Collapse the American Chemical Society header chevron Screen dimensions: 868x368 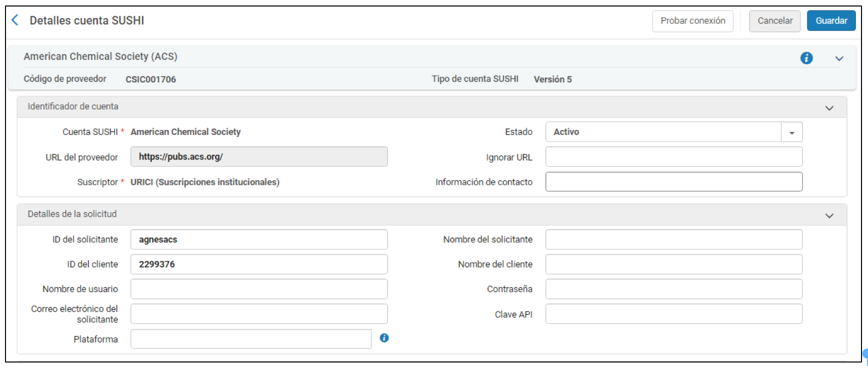[x=839, y=58]
